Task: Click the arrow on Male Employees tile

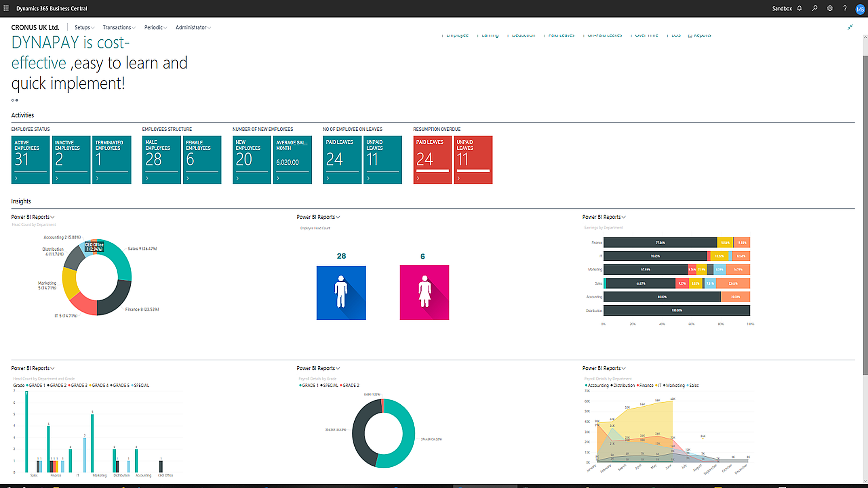Action: (147, 178)
